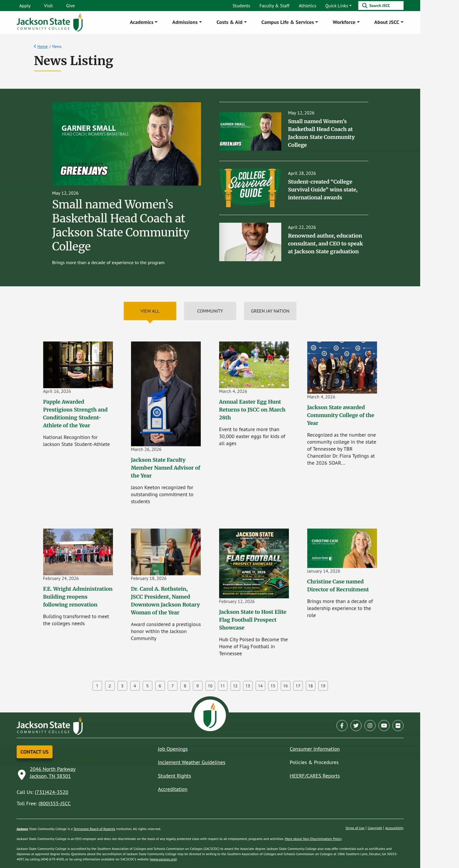Image resolution: width=459 pixels, height=868 pixels.
Task: Open the YouTube icon in footer
Action: (x=384, y=726)
